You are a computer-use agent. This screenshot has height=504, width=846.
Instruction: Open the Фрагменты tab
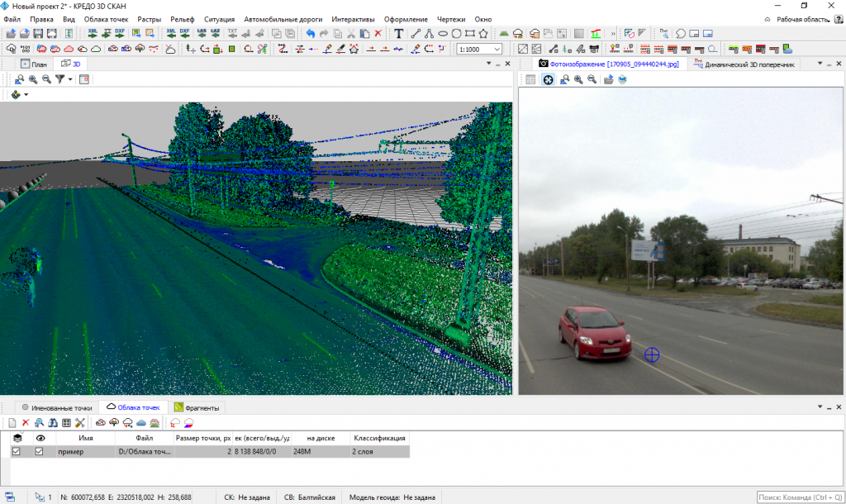(x=197, y=407)
